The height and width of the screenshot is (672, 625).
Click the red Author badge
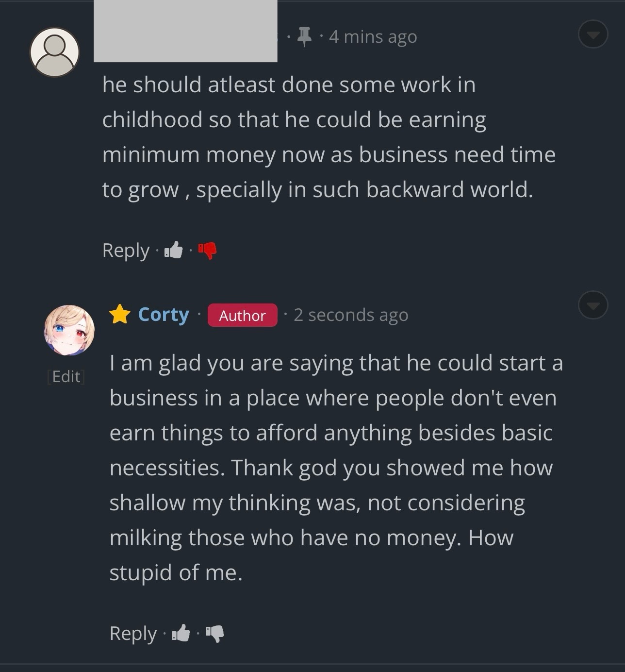coord(242,315)
